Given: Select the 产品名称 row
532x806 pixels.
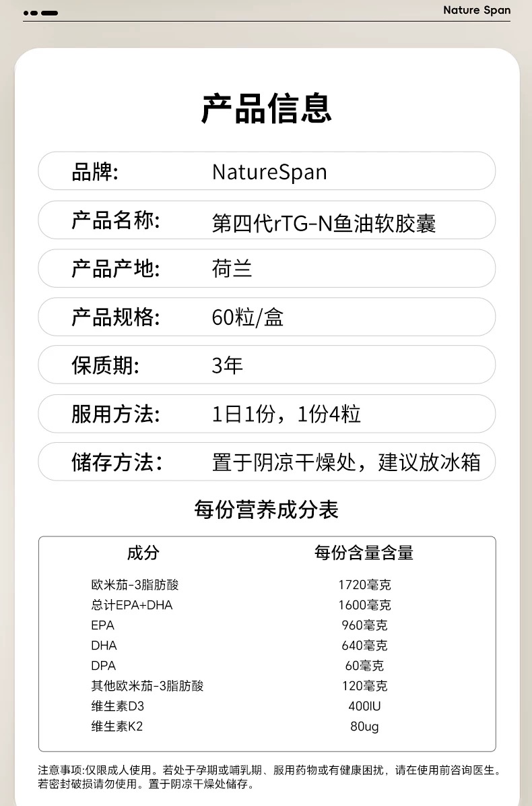Looking at the screenshot, I should (267, 220).
